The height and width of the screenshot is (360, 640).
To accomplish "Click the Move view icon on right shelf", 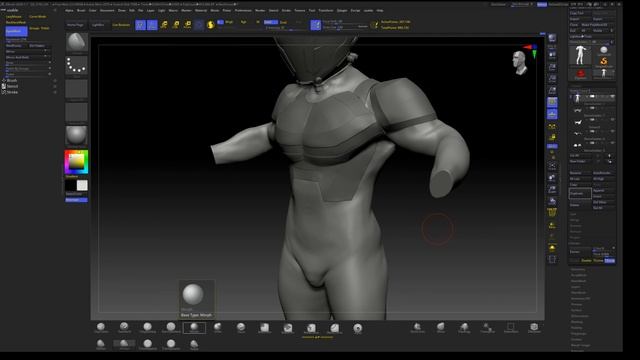I will click(x=552, y=178).
